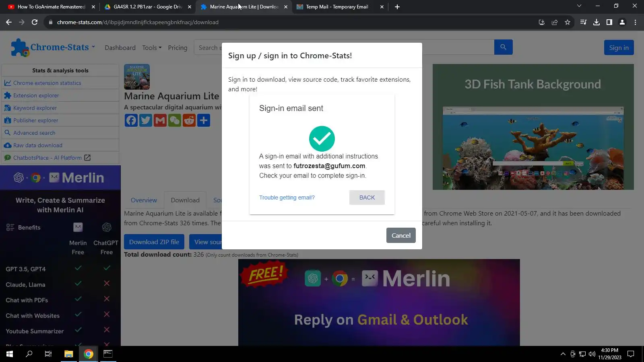Close the Temp Mail browser tab
This screenshot has width=644, height=362.
[x=382, y=7]
